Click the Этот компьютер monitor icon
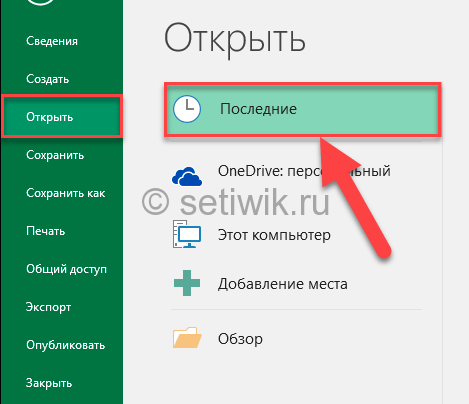Viewport: 469px width, 404px height. [187, 234]
